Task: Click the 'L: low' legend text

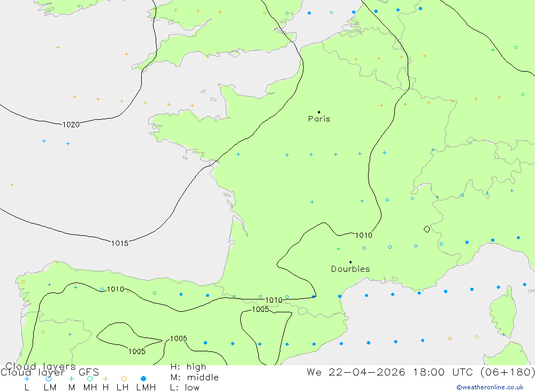Action: pyautogui.click(x=185, y=388)
